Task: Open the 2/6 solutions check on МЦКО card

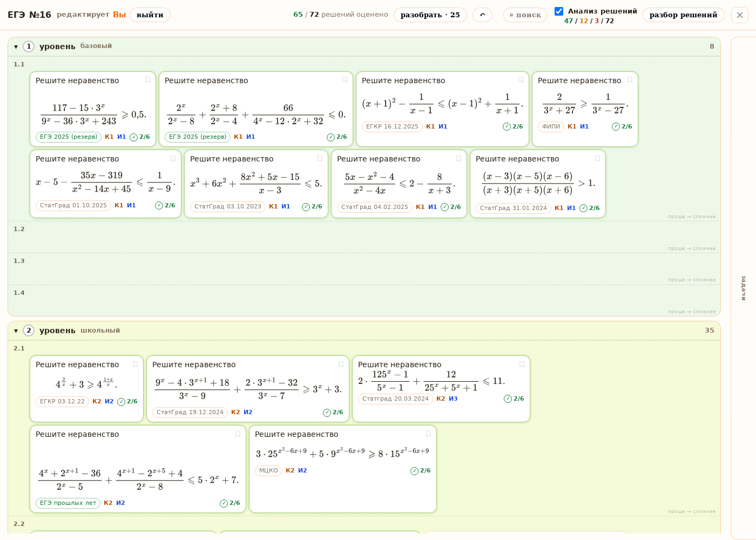Action: click(x=421, y=470)
